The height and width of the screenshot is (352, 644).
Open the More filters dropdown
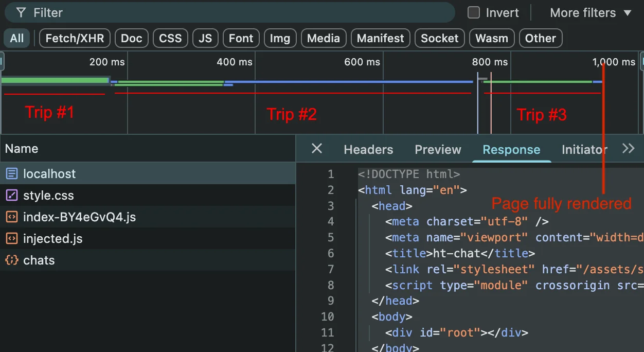pyautogui.click(x=591, y=12)
